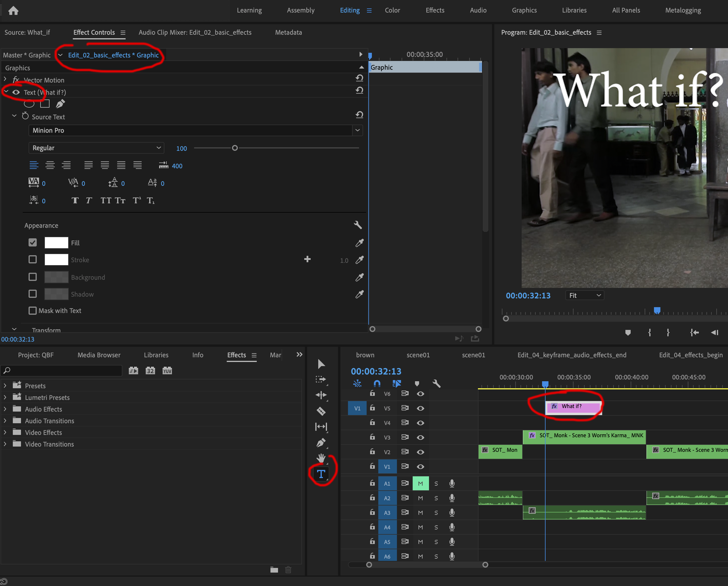Image resolution: width=728 pixels, height=586 pixels.
Task: Open the Media Browser tab
Action: (x=99, y=355)
